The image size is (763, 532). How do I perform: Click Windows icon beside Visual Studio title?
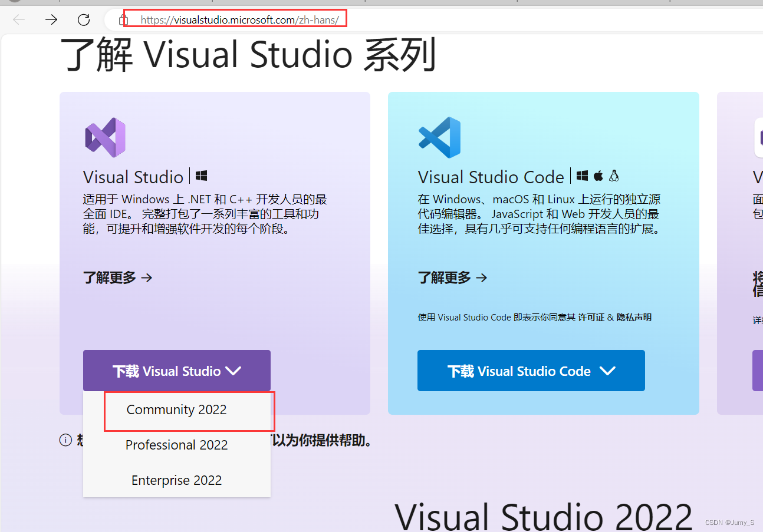tap(201, 176)
